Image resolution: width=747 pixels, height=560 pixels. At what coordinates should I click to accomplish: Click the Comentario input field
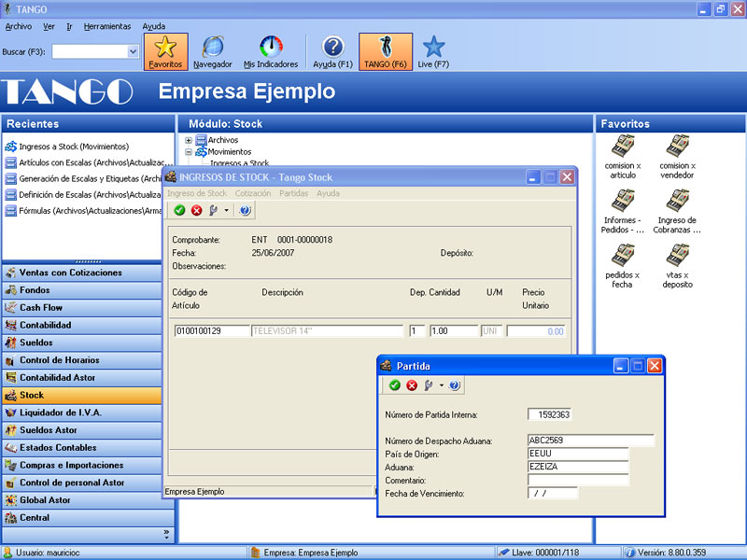577,480
